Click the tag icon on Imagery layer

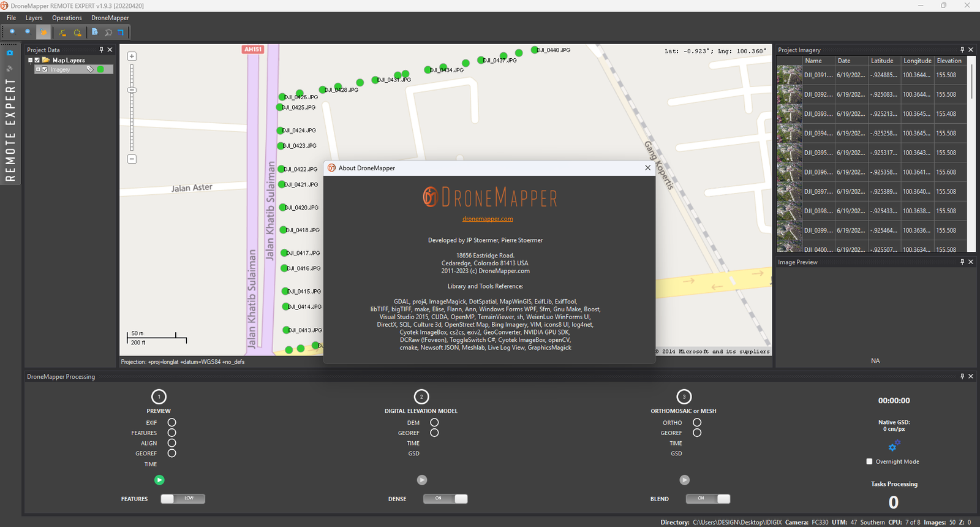click(x=90, y=69)
